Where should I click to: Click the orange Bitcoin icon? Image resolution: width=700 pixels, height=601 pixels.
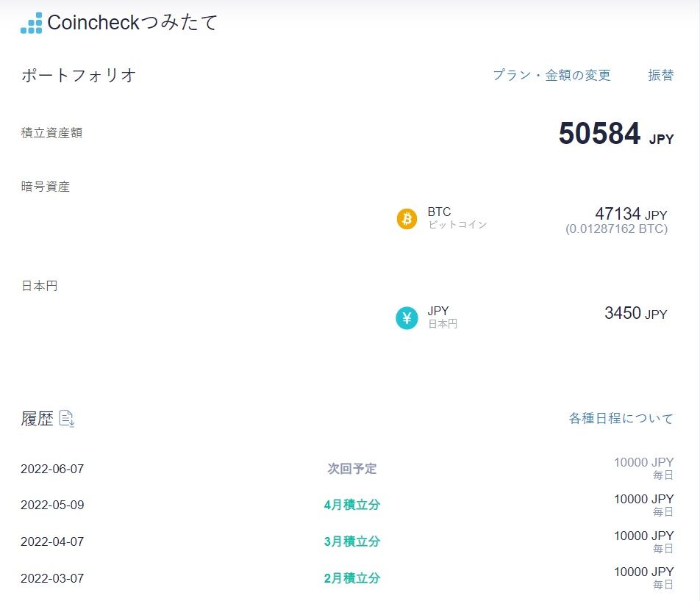point(407,218)
